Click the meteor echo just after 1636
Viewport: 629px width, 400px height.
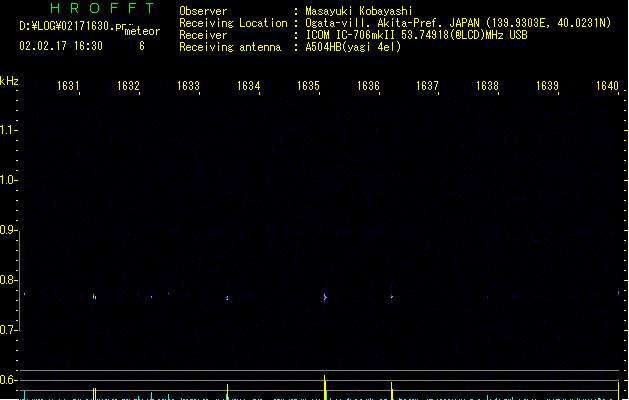coord(392,296)
